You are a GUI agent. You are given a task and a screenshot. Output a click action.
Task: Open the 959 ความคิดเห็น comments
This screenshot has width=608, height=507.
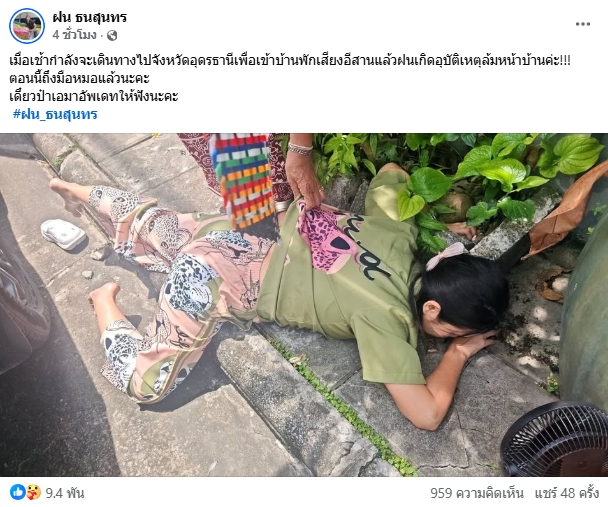click(x=477, y=493)
